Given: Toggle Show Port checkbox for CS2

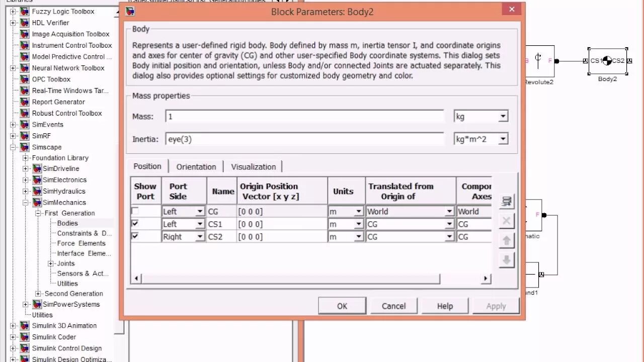Looking at the screenshot, I should [x=135, y=236].
